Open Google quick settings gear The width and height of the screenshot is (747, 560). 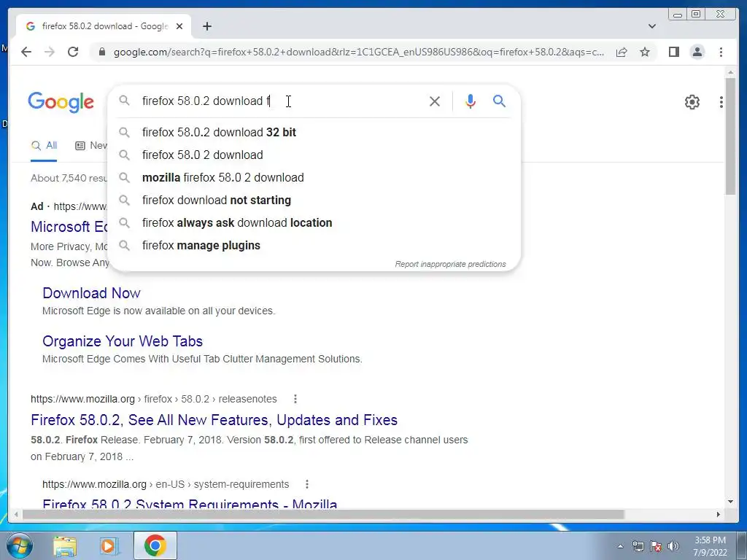click(x=692, y=102)
